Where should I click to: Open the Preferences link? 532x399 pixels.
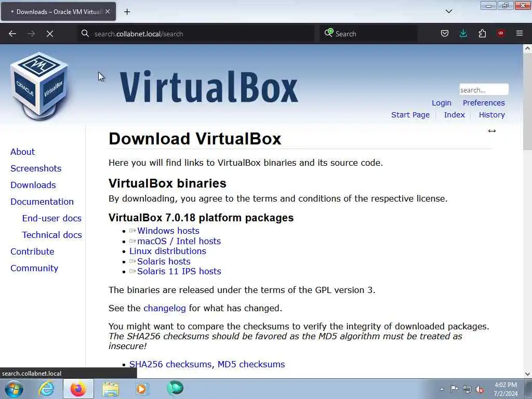click(x=484, y=103)
